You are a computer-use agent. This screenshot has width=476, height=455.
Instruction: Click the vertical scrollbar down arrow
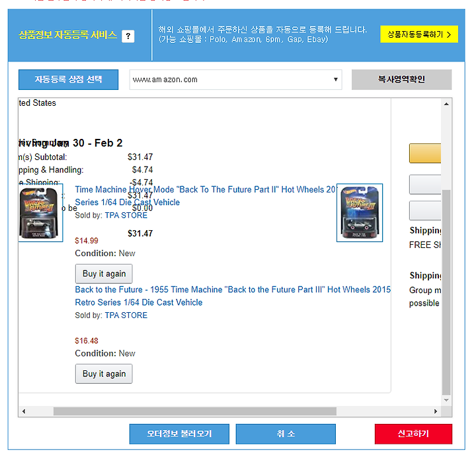click(446, 400)
